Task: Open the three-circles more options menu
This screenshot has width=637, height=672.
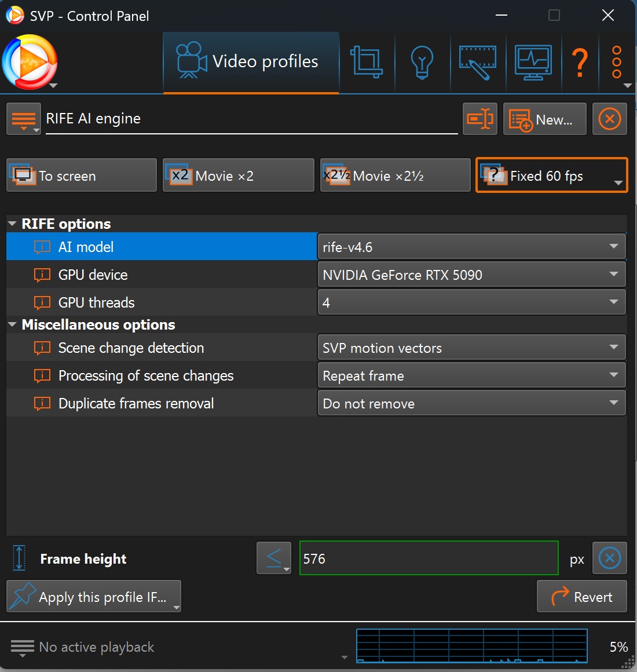Action: click(617, 62)
